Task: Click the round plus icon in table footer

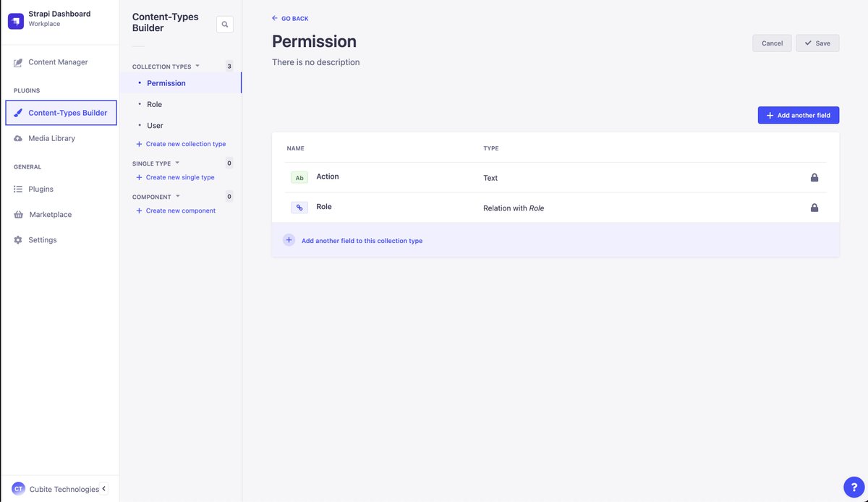Action: (289, 240)
